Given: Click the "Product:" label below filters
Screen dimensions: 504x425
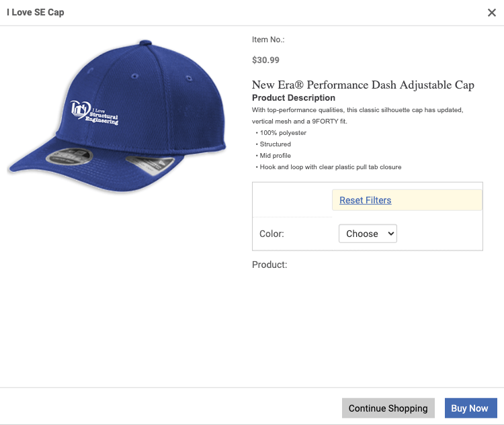Looking at the screenshot, I should tap(269, 265).
